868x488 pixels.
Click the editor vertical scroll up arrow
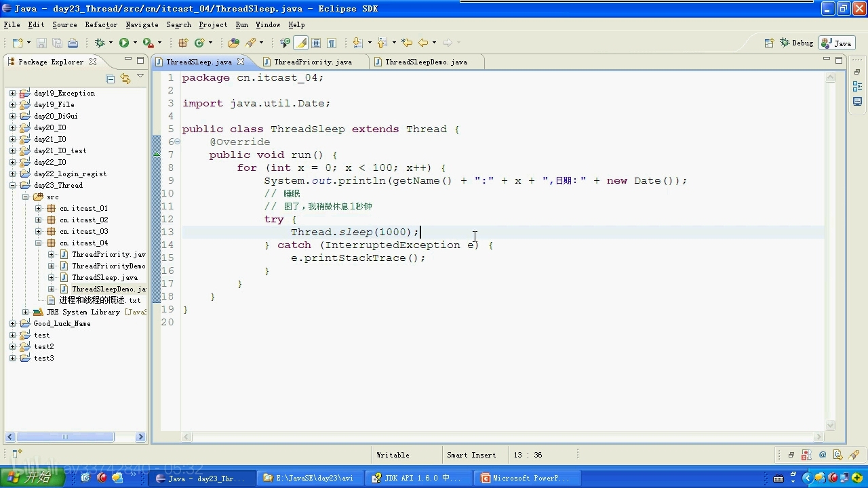coord(830,77)
